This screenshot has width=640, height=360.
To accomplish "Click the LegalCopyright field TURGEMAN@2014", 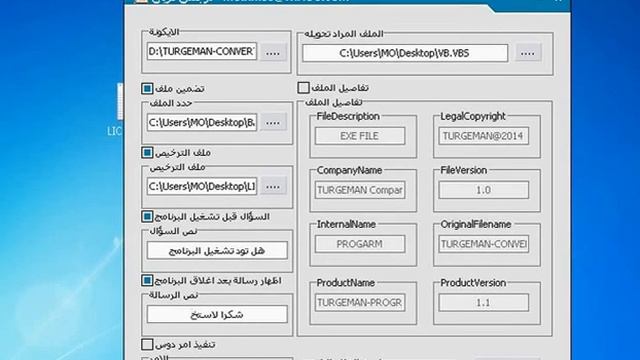I will click(x=483, y=136).
